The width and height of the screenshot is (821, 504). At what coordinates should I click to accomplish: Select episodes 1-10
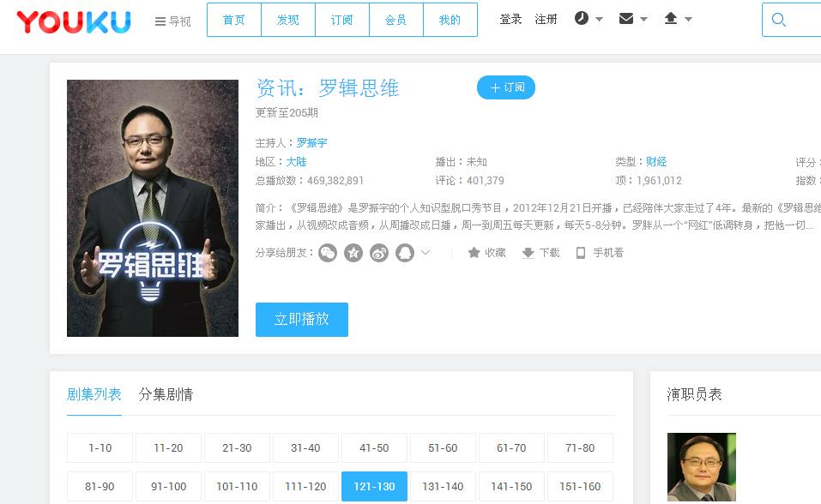100,448
